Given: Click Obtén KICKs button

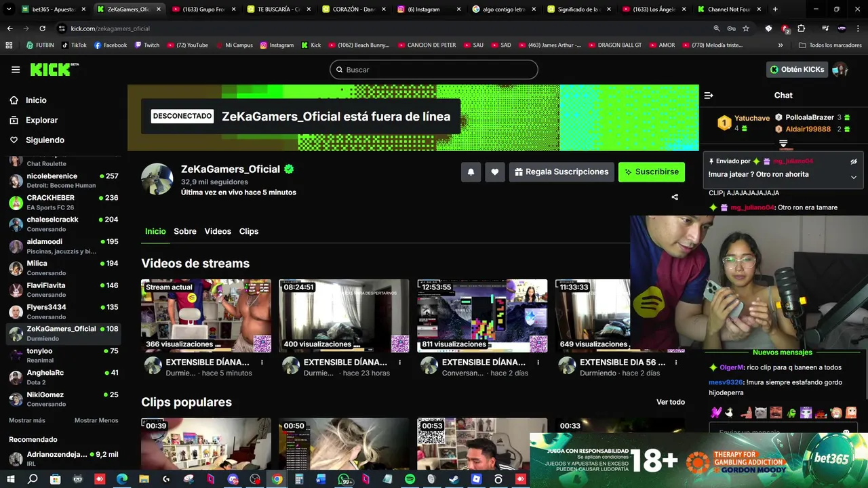Looking at the screenshot, I should [x=797, y=70].
